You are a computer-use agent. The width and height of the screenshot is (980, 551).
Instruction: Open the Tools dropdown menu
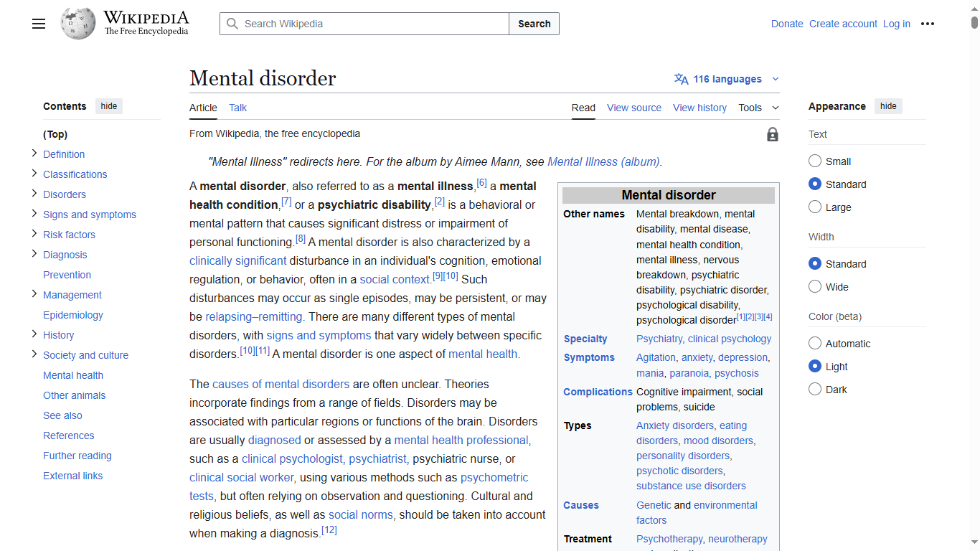[x=758, y=108]
